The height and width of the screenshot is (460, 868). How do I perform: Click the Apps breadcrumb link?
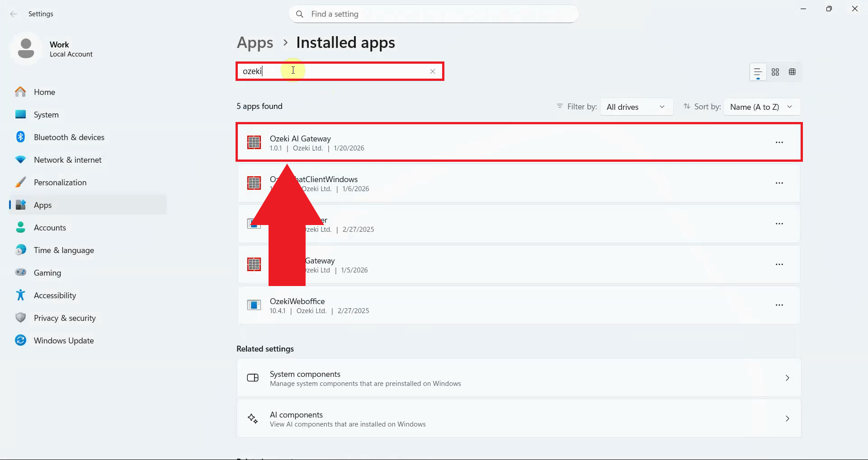click(x=255, y=43)
